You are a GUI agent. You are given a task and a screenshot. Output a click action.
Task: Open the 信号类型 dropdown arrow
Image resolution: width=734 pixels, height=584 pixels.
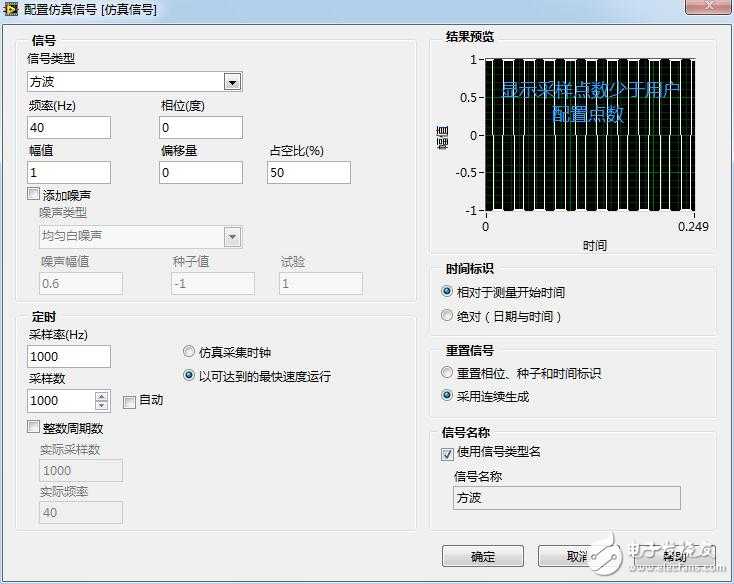point(233,82)
